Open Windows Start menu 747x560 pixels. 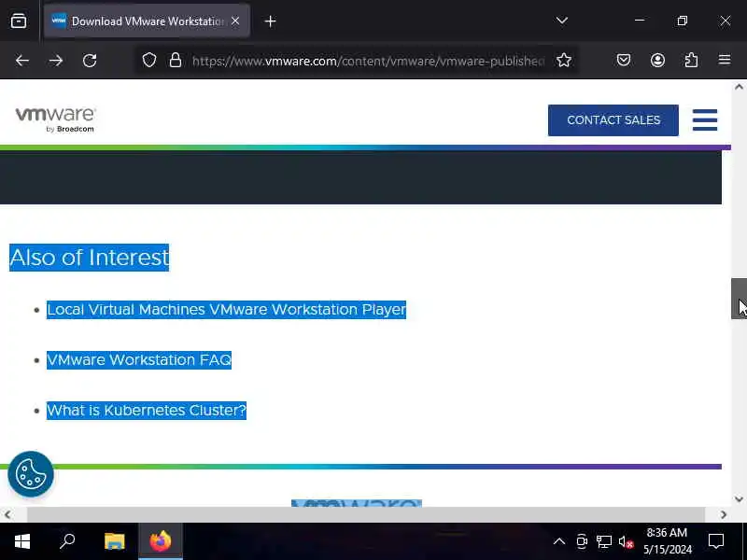[x=21, y=541]
